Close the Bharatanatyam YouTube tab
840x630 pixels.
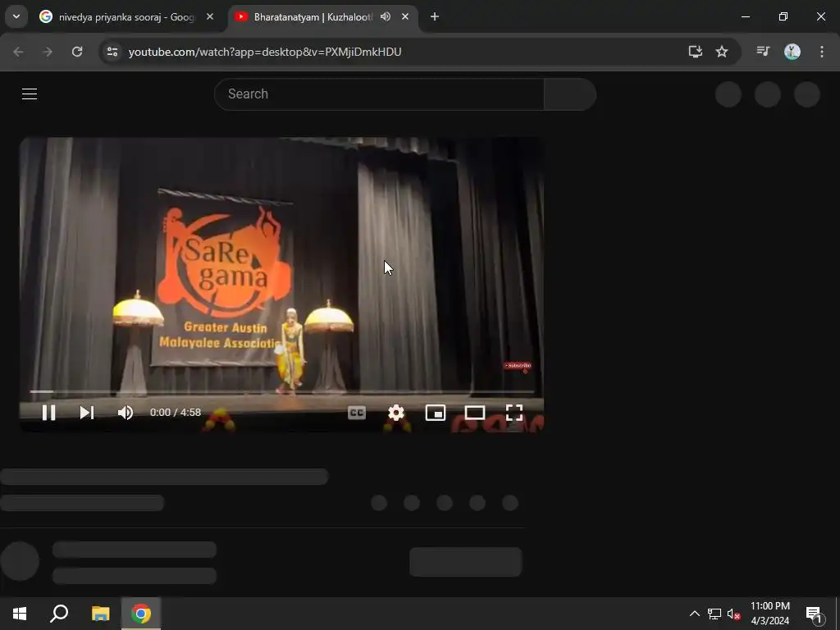[x=405, y=16]
